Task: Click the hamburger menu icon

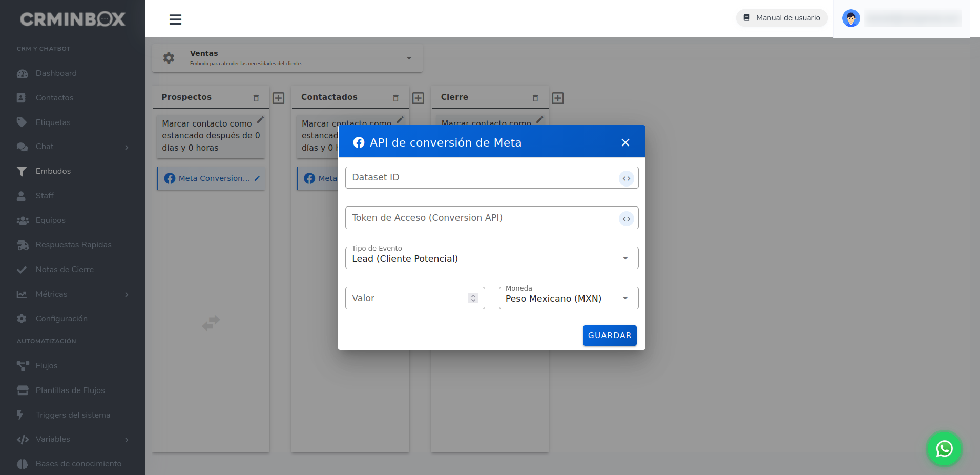Action: (x=175, y=19)
